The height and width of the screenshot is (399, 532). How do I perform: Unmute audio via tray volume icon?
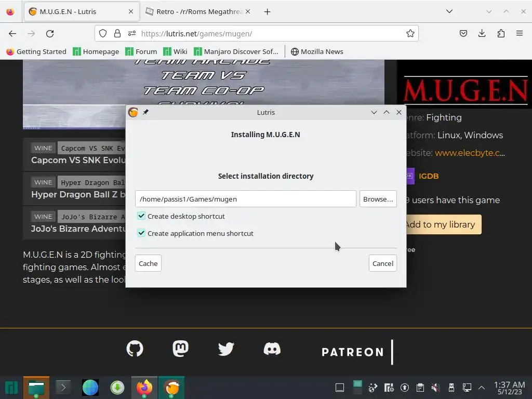(436, 388)
